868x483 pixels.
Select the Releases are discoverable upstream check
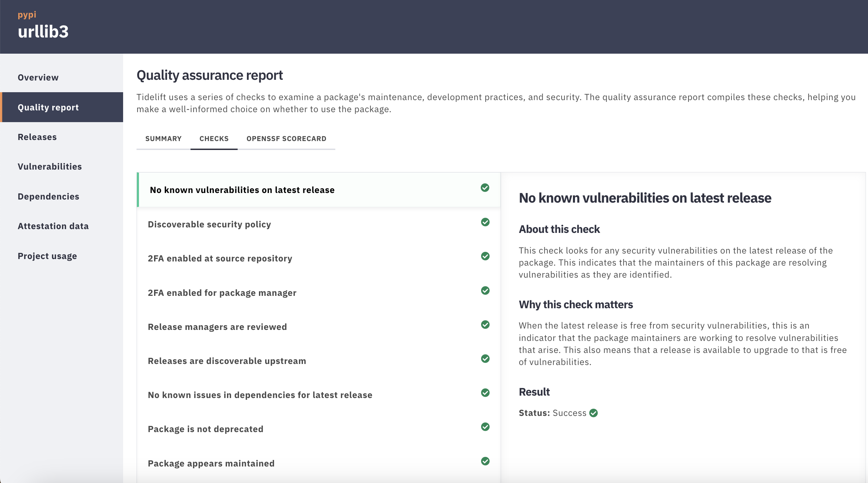click(319, 361)
